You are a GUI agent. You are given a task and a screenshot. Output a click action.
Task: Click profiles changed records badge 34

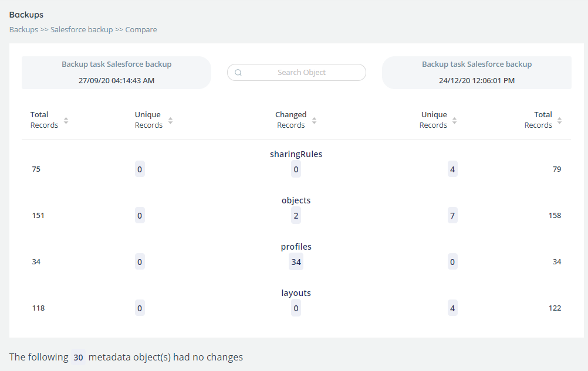click(x=296, y=261)
